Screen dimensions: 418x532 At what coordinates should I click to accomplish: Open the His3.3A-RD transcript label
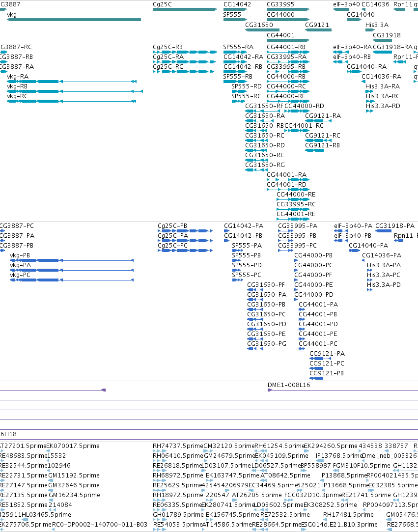(x=383, y=106)
